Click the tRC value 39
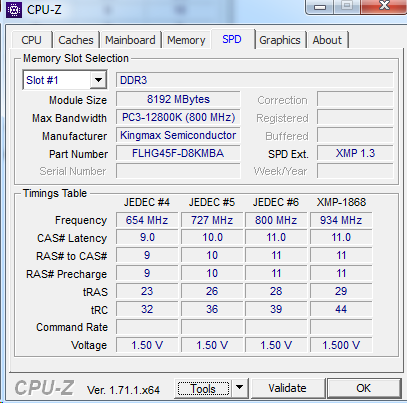 tap(276, 309)
